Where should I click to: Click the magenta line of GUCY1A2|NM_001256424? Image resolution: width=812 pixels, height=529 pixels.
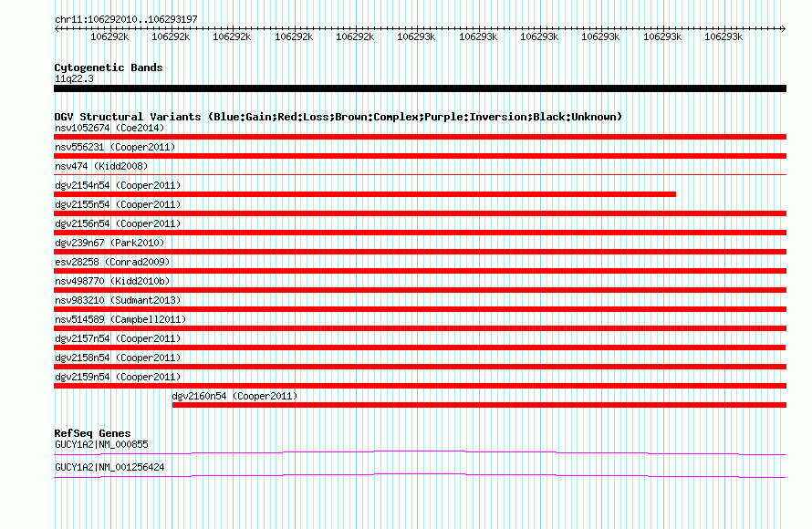pyautogui.click(x=420, y=476)
